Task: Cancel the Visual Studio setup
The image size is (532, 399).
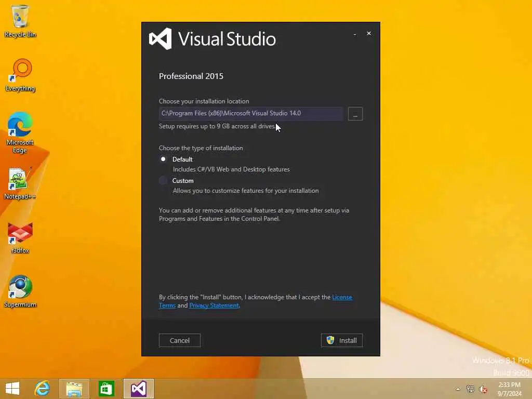Action: click(x=179, y=340)
